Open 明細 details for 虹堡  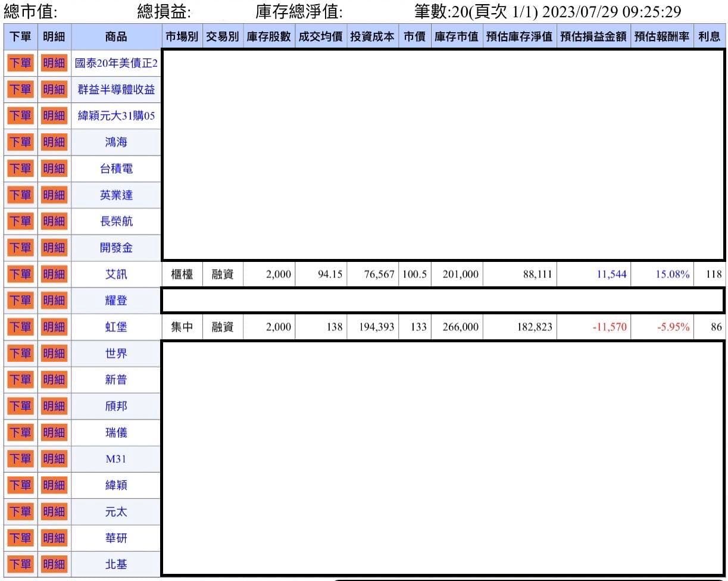[x=54, y=326]
